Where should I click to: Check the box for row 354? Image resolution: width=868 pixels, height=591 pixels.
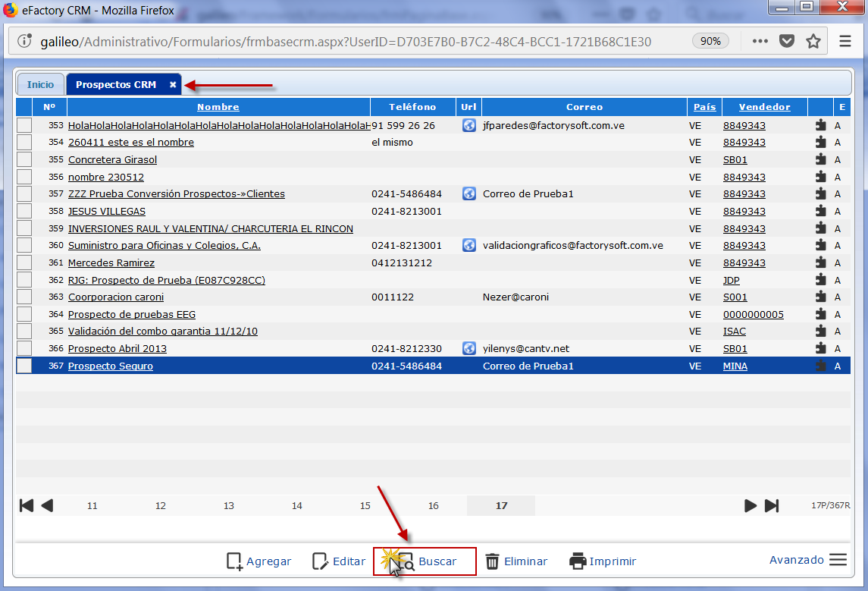[24, 143]
